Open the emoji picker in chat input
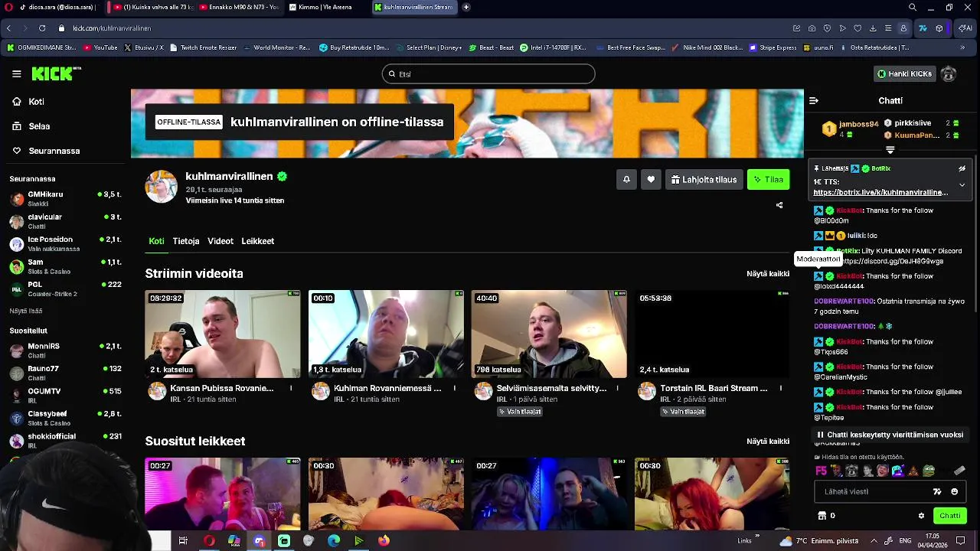Image resolution: width=980 pixels, height=551 pixels. [x=954, y=491]
